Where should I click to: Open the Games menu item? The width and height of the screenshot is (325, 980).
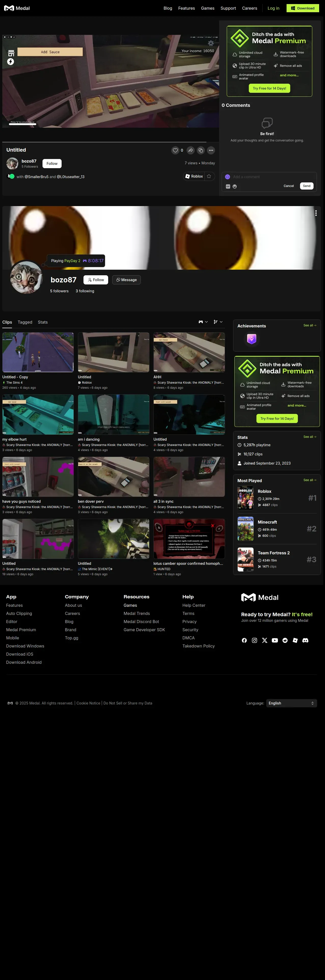tap(208, 8)
